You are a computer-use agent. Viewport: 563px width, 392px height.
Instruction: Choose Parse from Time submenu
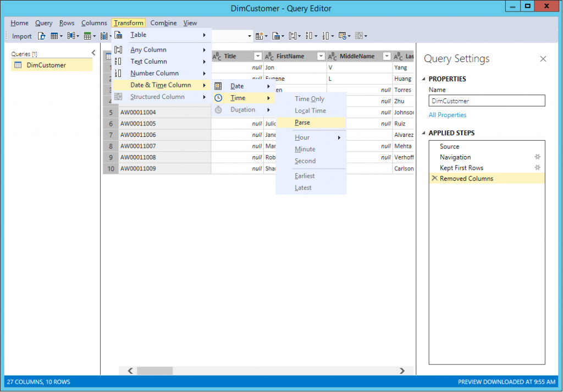pyautogui.click(x=311, y=123)
